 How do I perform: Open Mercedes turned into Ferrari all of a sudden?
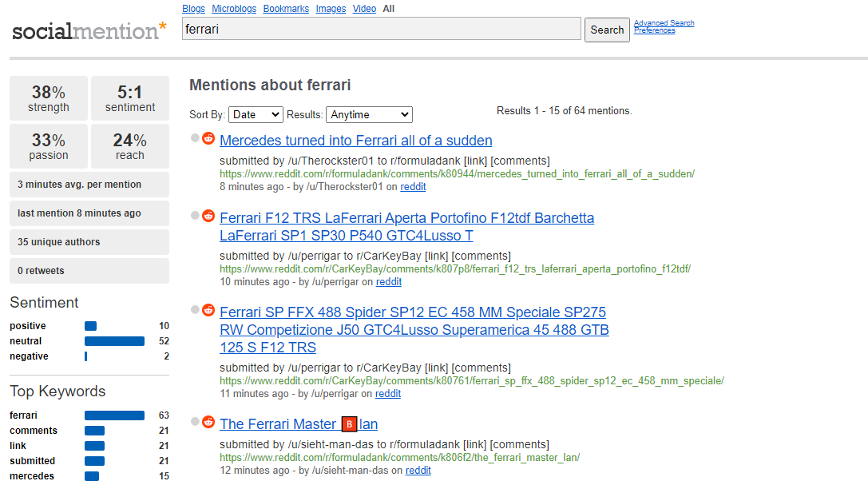click(x=356, y=141)
